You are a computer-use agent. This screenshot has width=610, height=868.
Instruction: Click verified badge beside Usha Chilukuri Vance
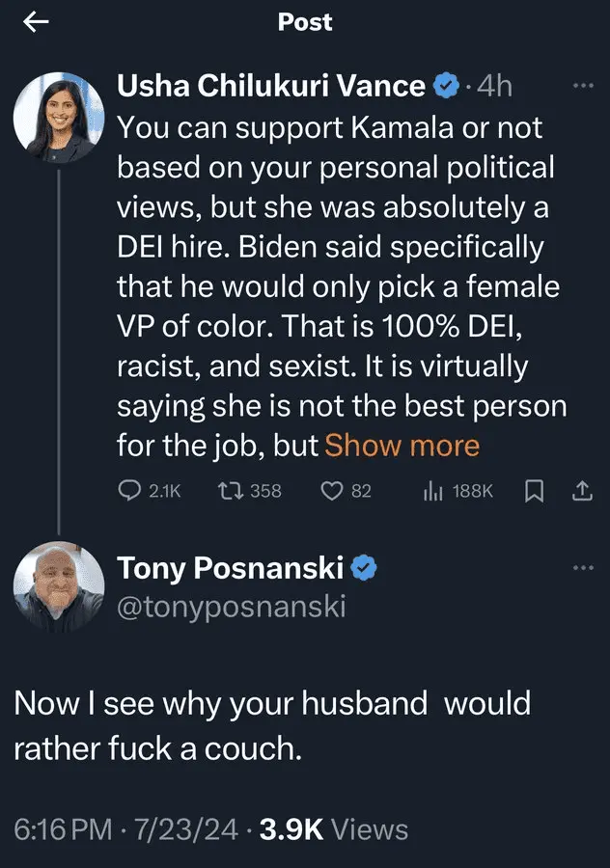coord(445,86)
